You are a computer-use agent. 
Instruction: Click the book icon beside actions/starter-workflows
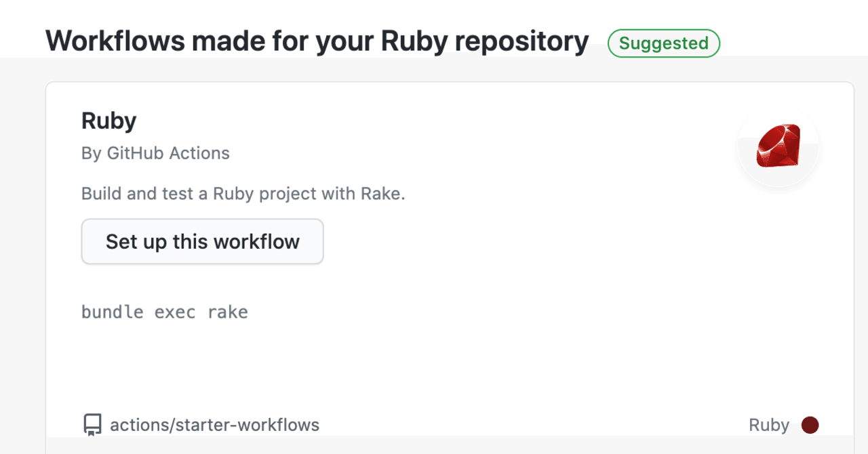point(92,424)
